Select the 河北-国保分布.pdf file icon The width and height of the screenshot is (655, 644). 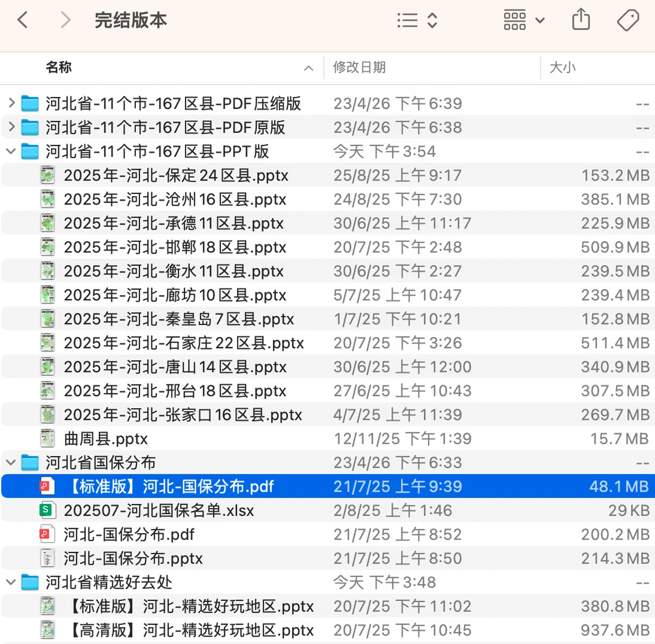(47, 535)
